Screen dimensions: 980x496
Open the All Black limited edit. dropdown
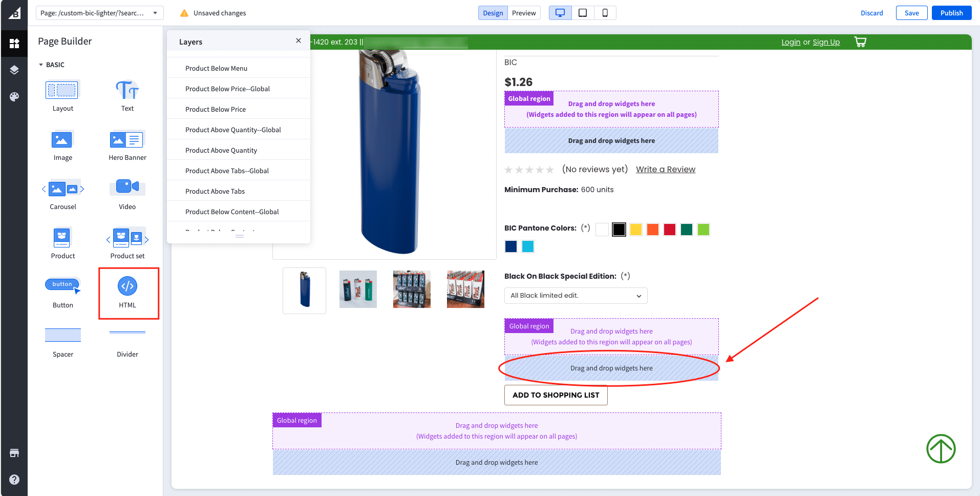pyautogui.click(x=576, y=296)
